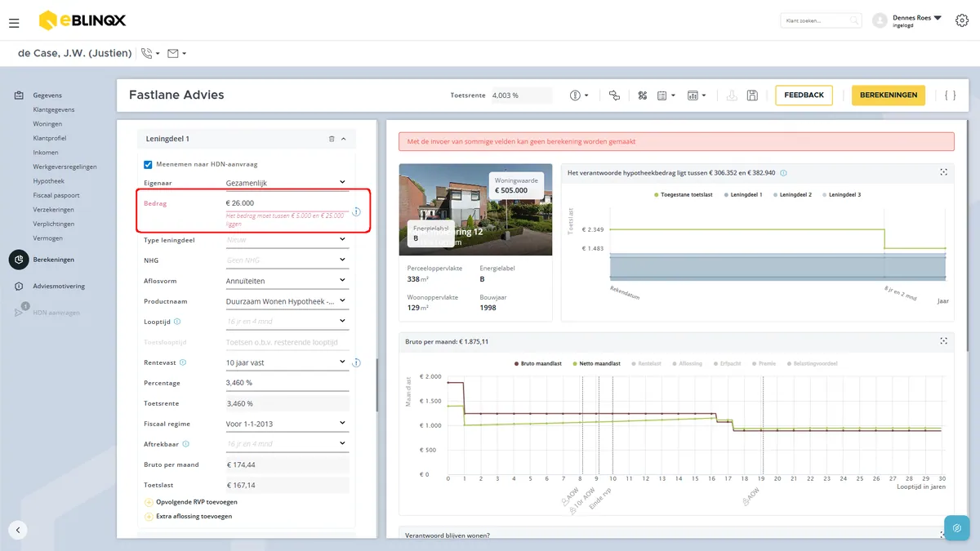Viewport: 980px width, 551px height.
Task: Open the settings gear icon
Action: [961, 20]
